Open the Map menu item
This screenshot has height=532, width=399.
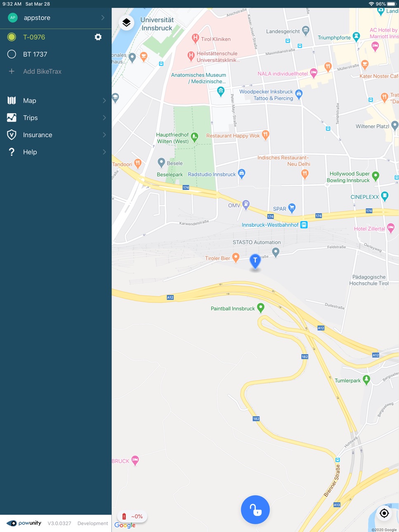[x=56, y=101]
